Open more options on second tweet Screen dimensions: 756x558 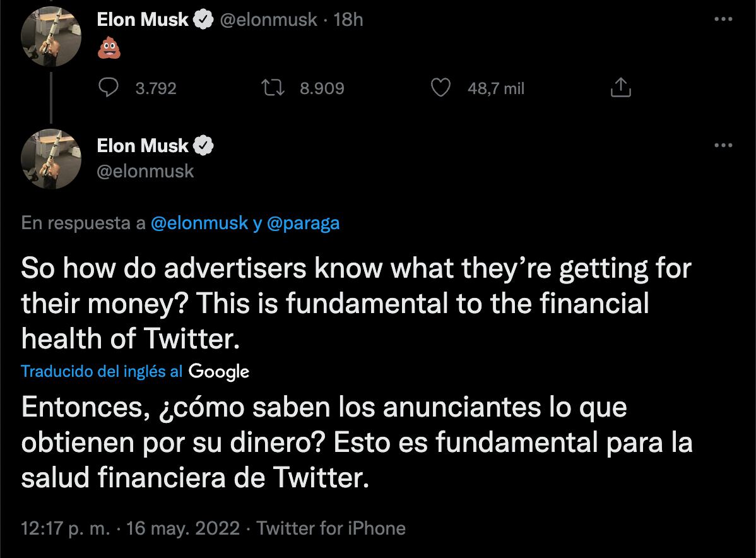(x=723, y=146)
